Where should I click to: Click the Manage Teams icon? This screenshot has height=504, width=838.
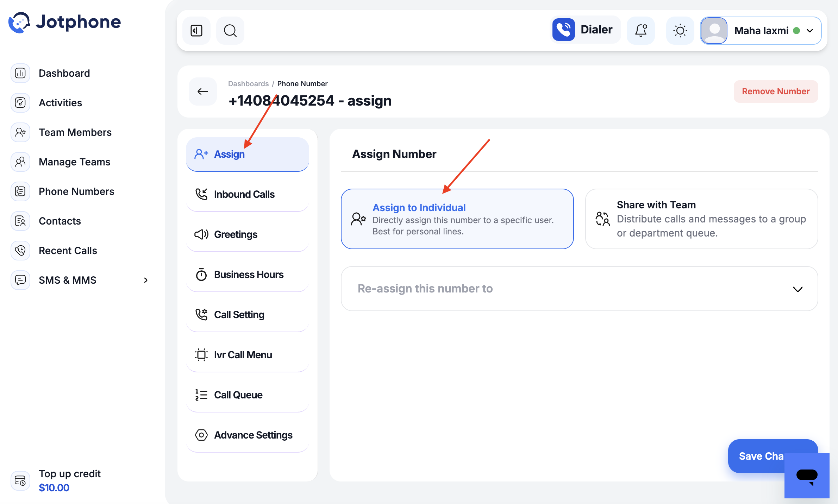[x=20, y=162]
